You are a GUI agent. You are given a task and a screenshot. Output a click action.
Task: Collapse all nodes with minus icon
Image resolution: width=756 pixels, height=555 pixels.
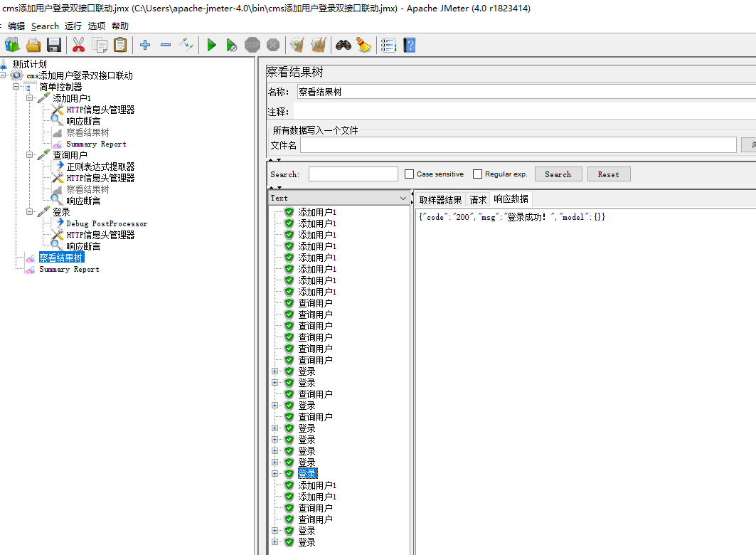click(x=166, y=45)
